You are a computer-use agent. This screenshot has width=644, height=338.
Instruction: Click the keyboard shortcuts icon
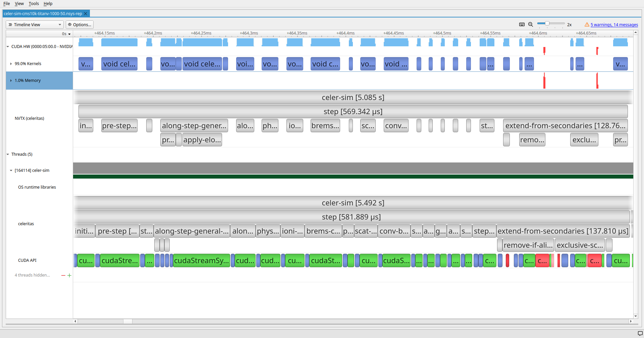tap(522, 25)
